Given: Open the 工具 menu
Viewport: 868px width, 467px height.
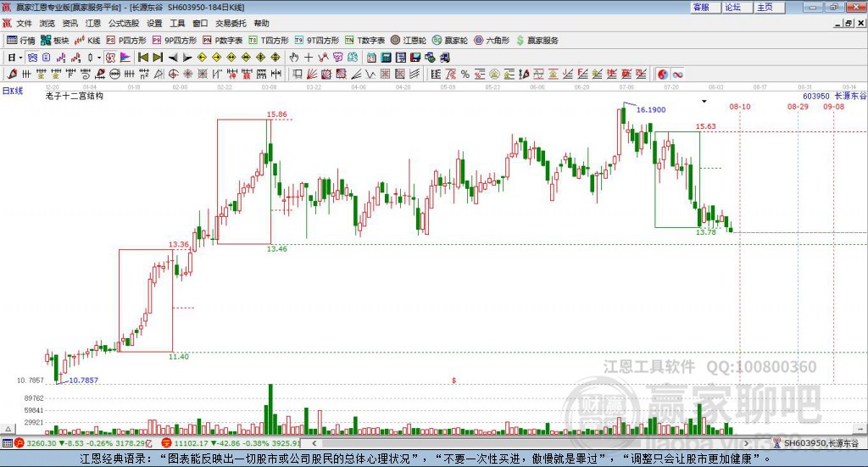Looking at the screenshot, I should pos(177,23).
